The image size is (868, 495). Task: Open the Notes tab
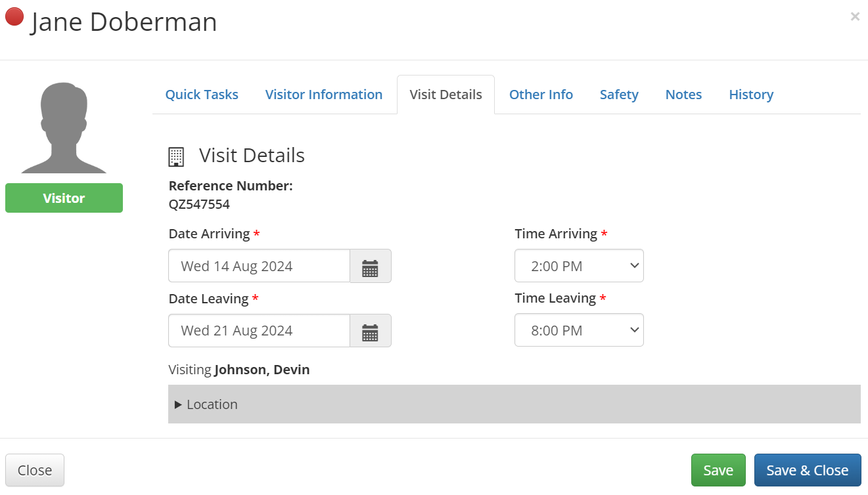683,95
